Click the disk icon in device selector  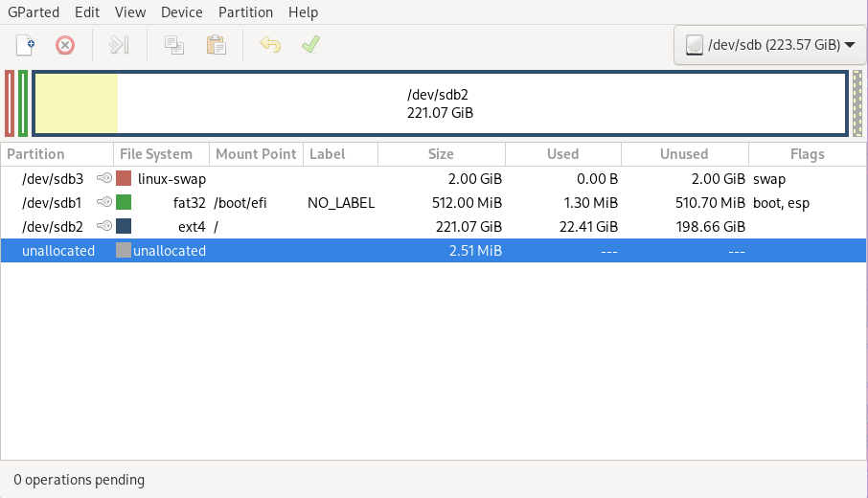695,45
